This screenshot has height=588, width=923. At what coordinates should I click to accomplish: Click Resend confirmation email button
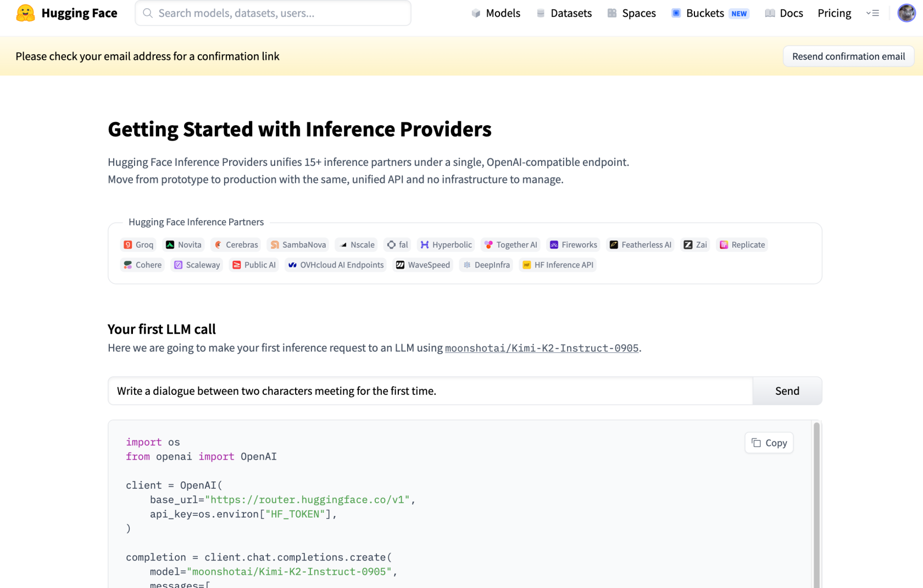coord(848,57)
